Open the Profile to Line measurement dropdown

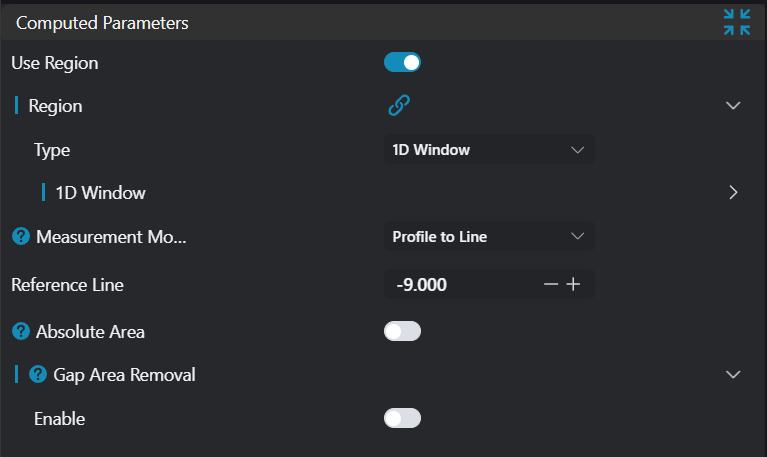pyautogui.click(x=488, y=237)
